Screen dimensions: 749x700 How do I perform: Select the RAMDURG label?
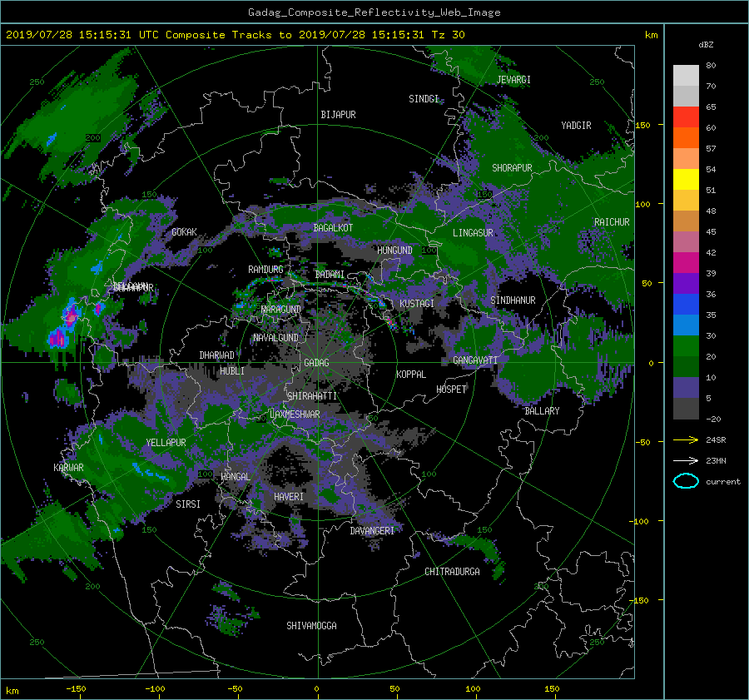[265, 270]
